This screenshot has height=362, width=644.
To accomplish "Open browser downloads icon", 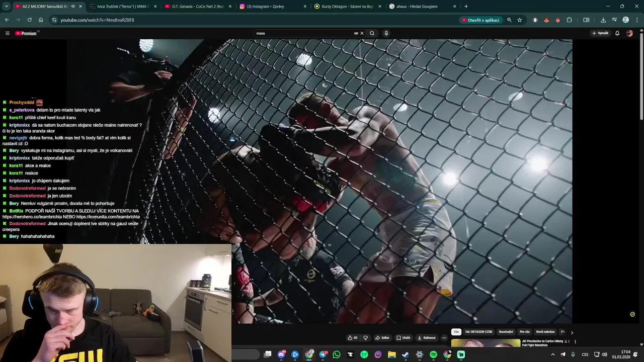I will 603,20.
